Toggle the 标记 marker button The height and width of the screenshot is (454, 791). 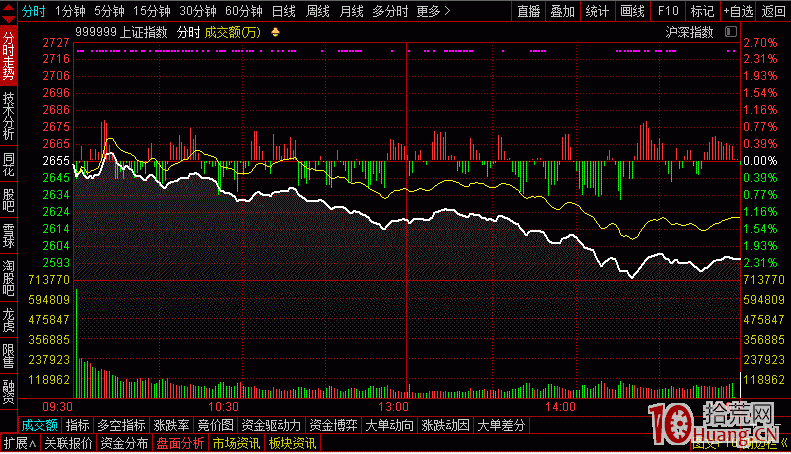[x=702, y=11]
